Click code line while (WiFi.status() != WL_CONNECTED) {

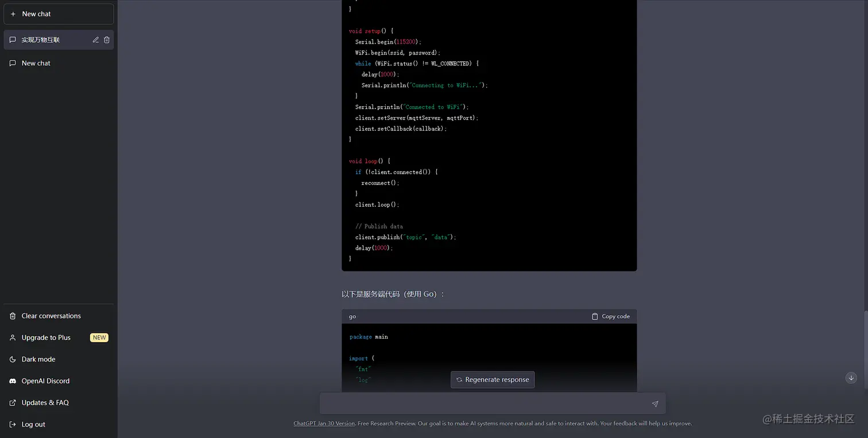click(x=417, y=64)
